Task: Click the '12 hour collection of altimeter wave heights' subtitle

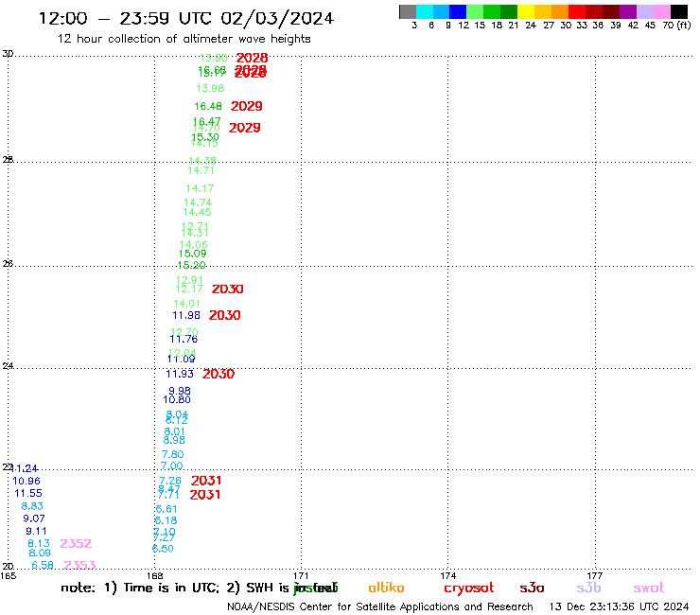Action: coord(184,39)
